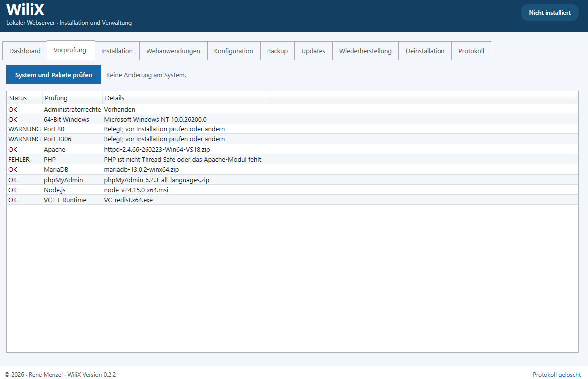This screenshot has height=379, width=588.
Task: Select the Administratorrechte row
Action: point(293,109)
